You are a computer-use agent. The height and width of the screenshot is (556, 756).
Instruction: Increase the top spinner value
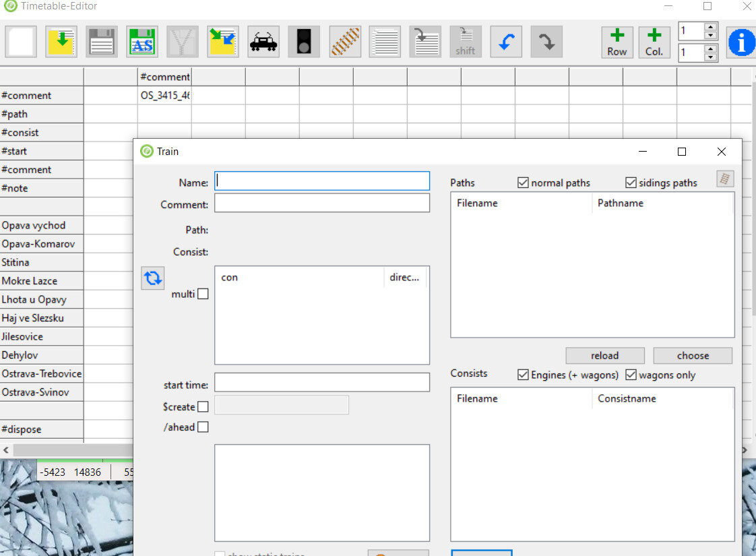710,28
